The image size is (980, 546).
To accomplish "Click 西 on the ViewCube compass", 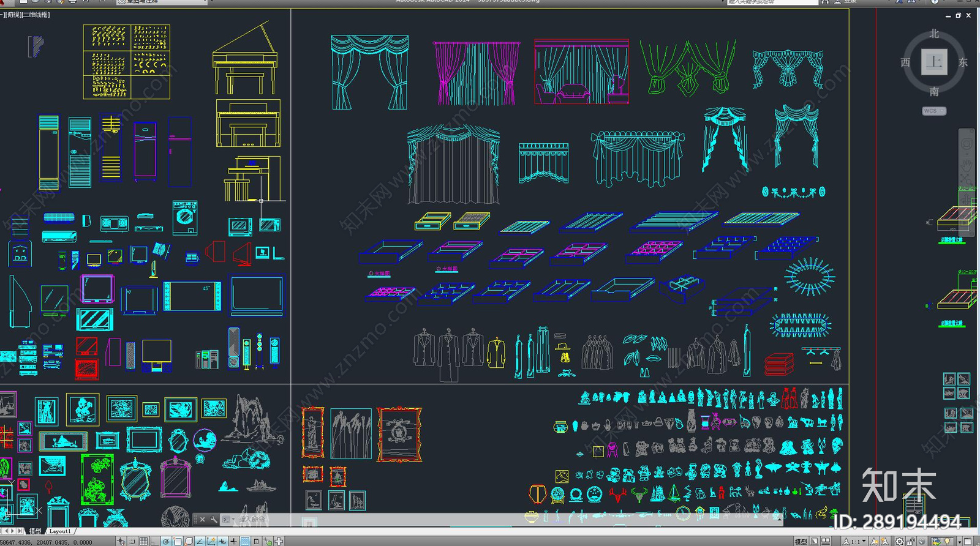I will (905, 62).
